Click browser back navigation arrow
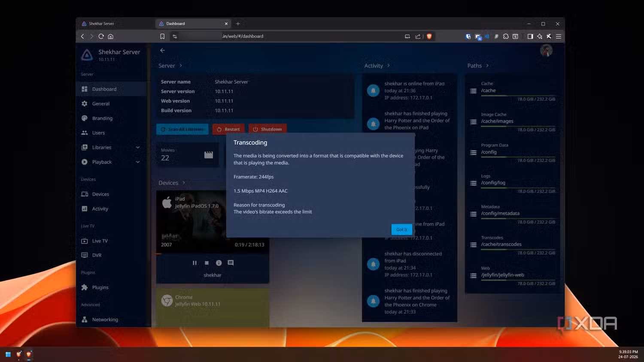Viewport: 644px width, 362px height. (82, 36)
